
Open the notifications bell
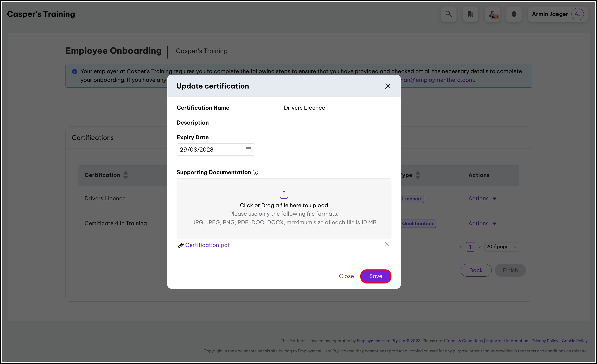click(514, 14)
